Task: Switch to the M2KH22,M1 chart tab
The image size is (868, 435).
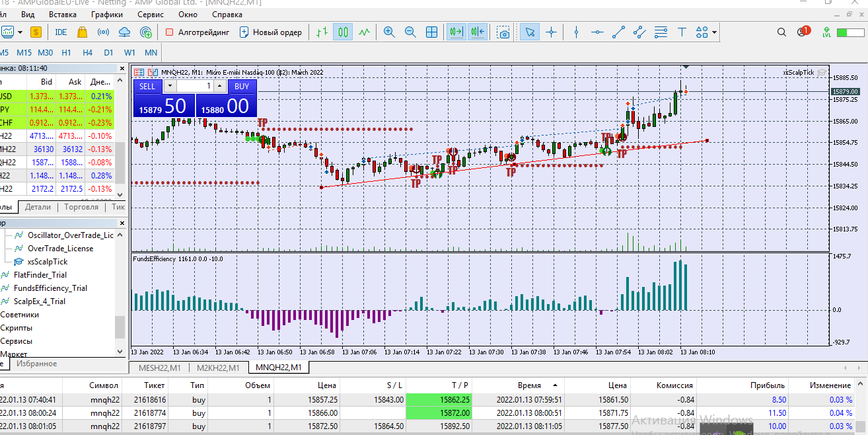Action: coord(218,368)
